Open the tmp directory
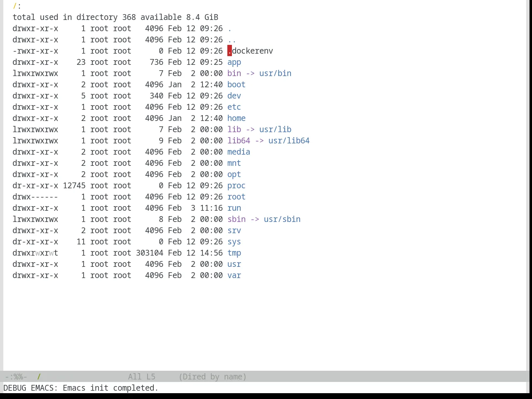The height and width of the screenshot is (399, 532). coord(234,253)
